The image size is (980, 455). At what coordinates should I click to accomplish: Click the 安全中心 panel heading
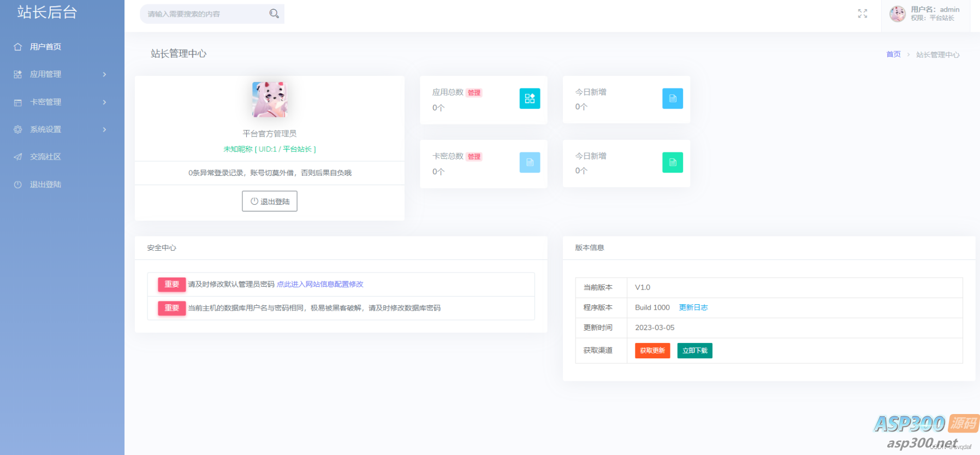click(162, 248)
